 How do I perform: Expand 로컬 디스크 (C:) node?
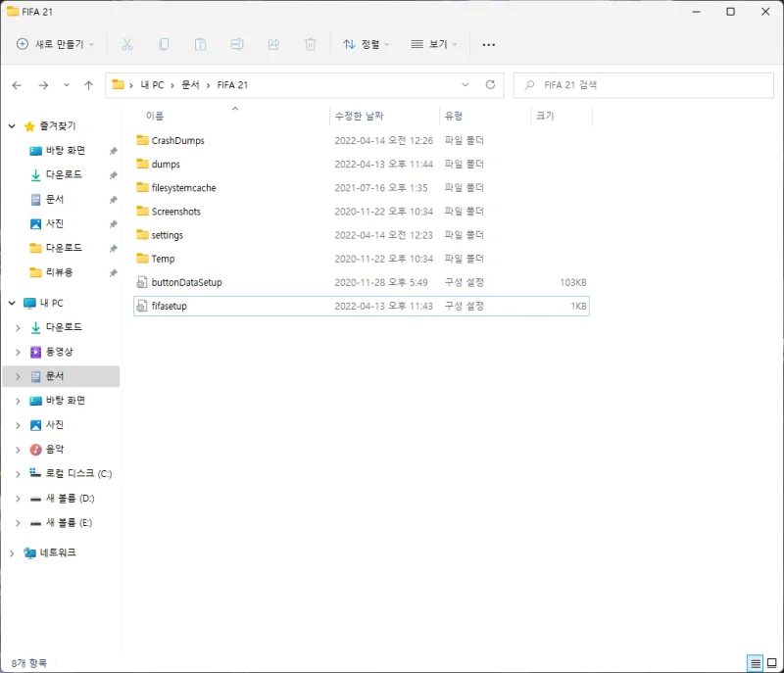point(18,474)
